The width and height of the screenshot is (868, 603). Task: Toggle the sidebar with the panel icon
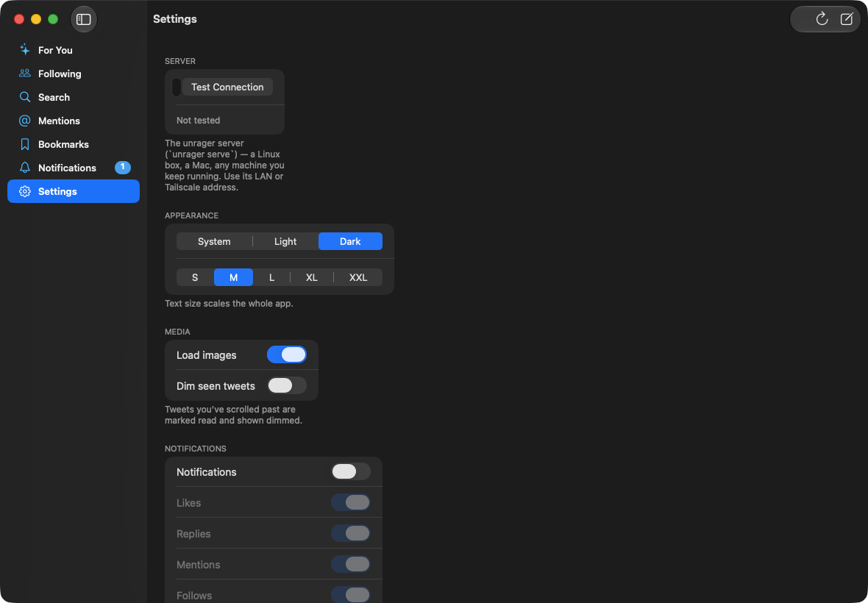[x=84, y=19]
